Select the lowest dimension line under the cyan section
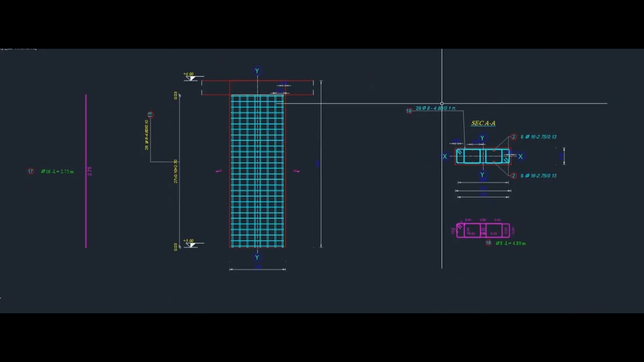 point(484,197)
